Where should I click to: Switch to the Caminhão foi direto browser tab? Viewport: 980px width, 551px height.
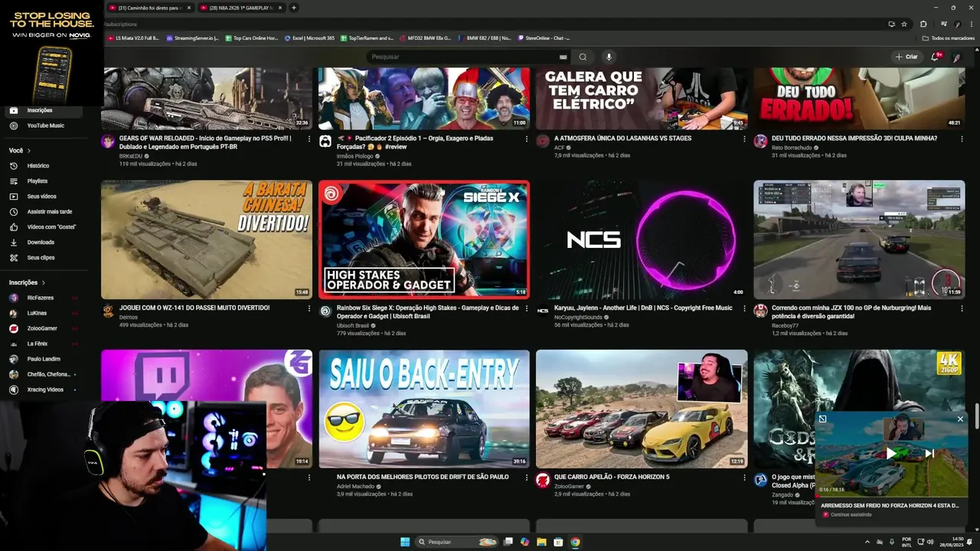pyautogui.click(x=149, y=8)
